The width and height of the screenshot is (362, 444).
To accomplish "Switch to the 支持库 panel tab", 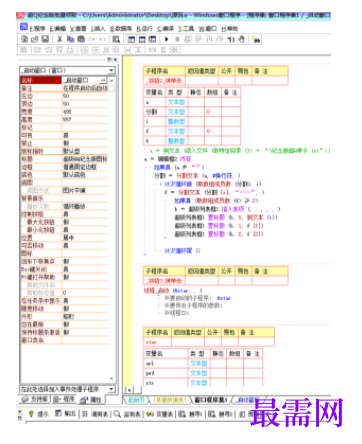I will click(34, 399).
